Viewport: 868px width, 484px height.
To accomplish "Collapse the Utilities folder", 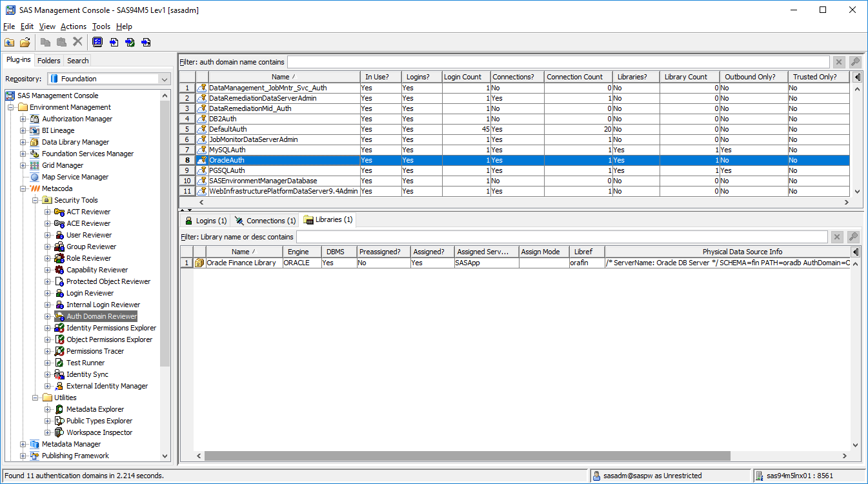I will coord(35,398).
